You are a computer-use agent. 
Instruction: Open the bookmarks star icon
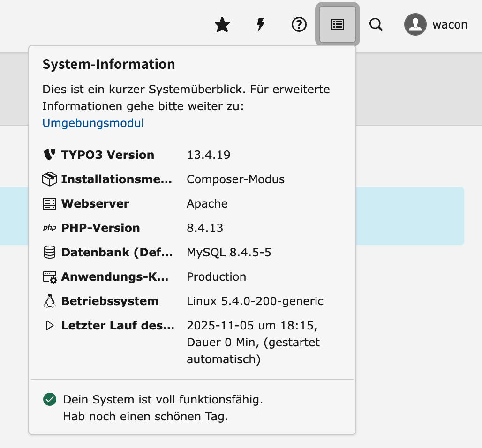pos(222,25)
